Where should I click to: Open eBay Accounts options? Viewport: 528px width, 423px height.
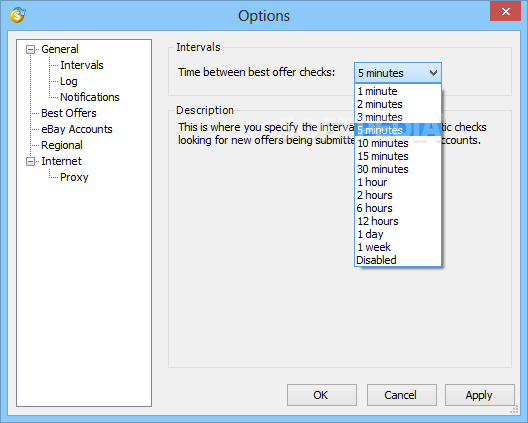pos(77,129)
